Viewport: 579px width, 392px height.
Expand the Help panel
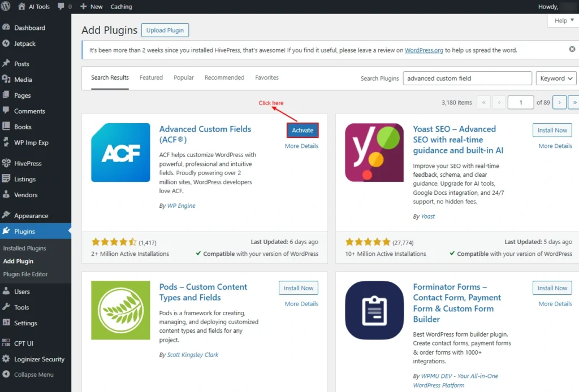pos(563,21)
